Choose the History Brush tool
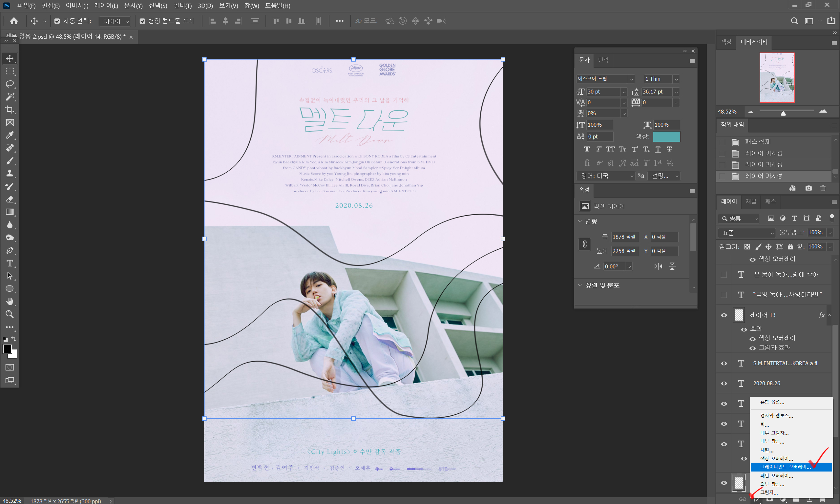Image resolution: width=840 pixels, height=504 pixels. click(x=10, y=186)
